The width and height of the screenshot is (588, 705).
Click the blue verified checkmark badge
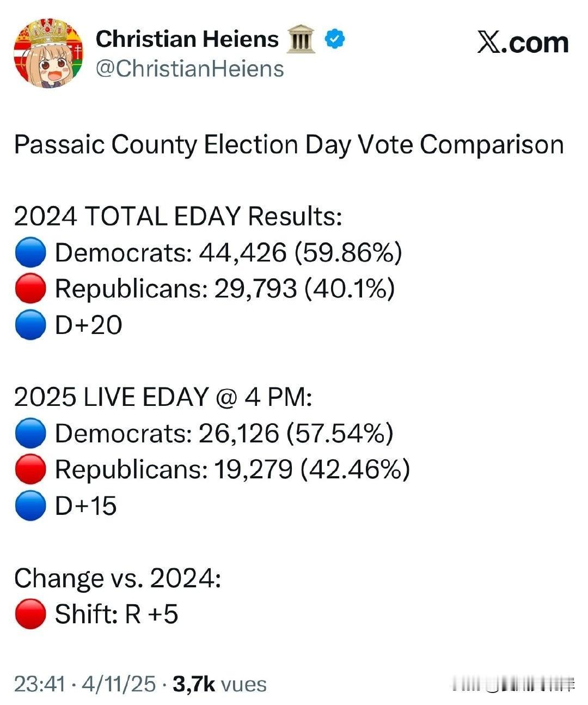(x=335, y=39)
